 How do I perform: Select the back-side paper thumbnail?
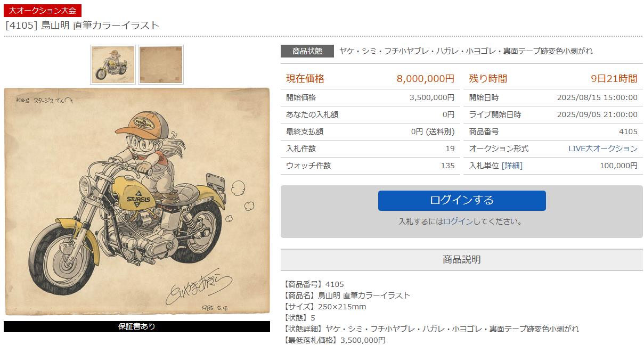point(161,65)
